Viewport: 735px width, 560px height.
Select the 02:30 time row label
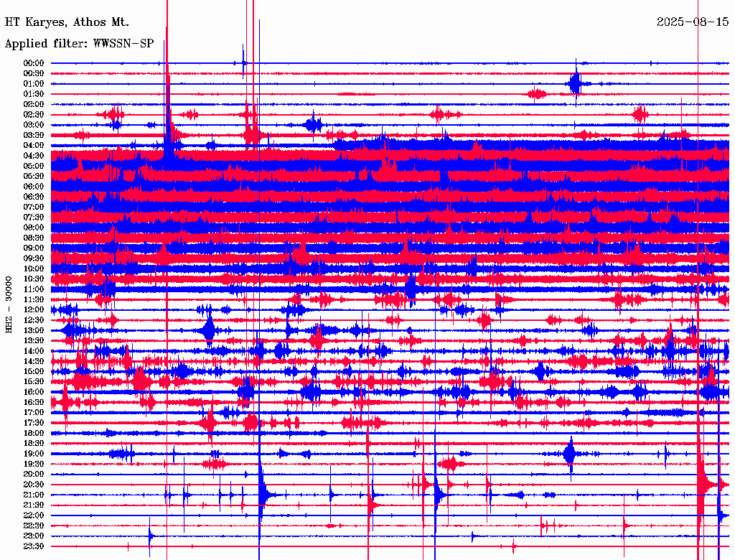(33, 114)
